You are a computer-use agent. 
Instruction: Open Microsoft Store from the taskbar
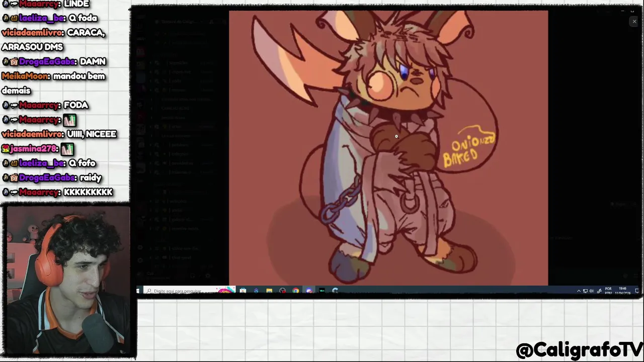(x=243, y=291)
